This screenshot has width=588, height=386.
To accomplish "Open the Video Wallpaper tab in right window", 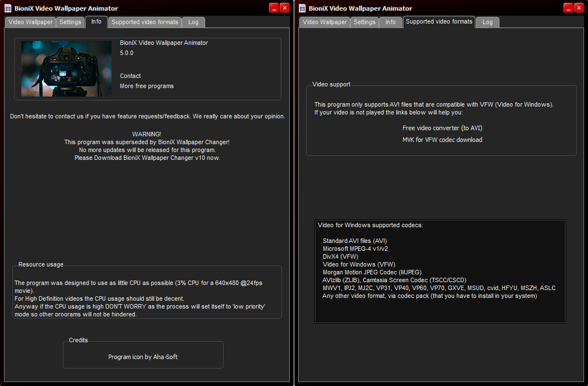I will tap(325, 22).
